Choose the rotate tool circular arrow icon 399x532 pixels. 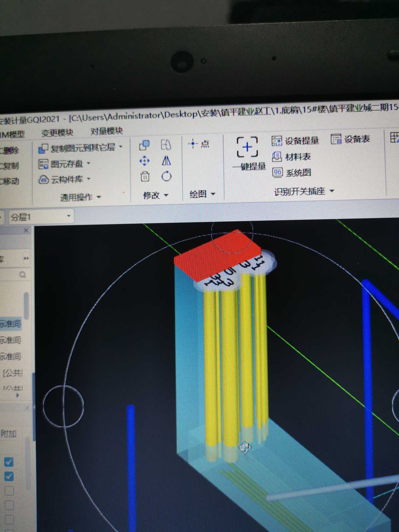tap(167, 176)
